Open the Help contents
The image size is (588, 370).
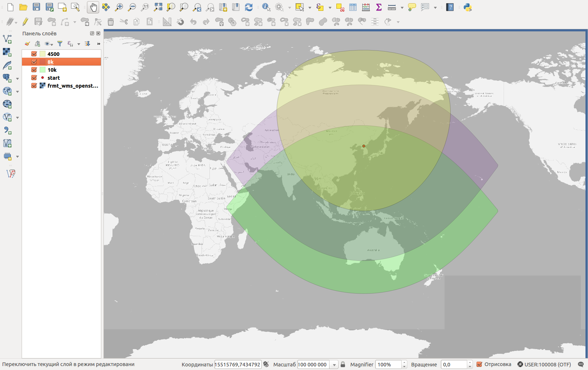[450, 7]
